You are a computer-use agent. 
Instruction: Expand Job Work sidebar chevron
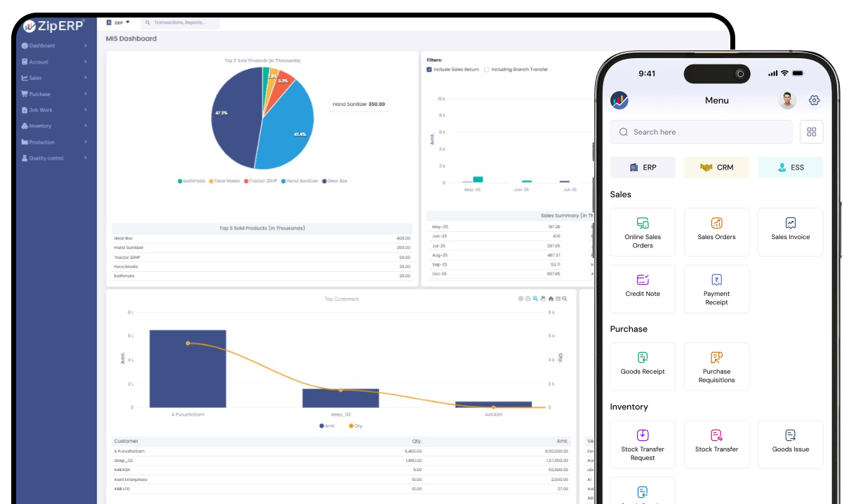point(86,110)
